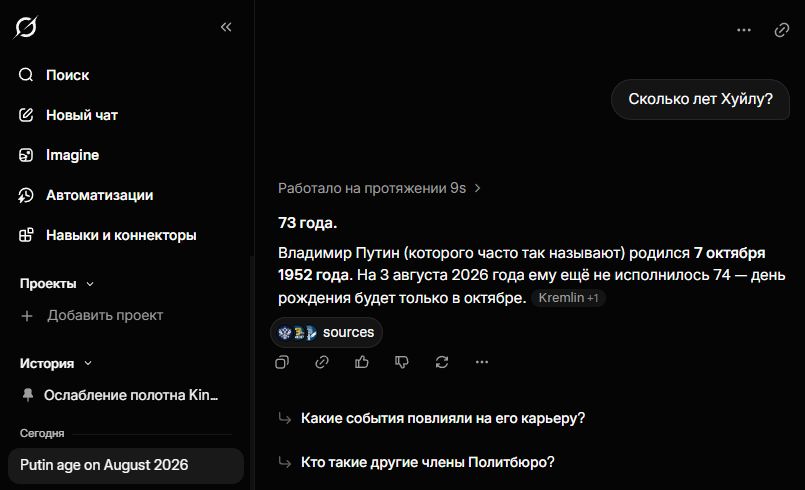Open more options below the response
805x490 pixels.
tap(482, 362)
